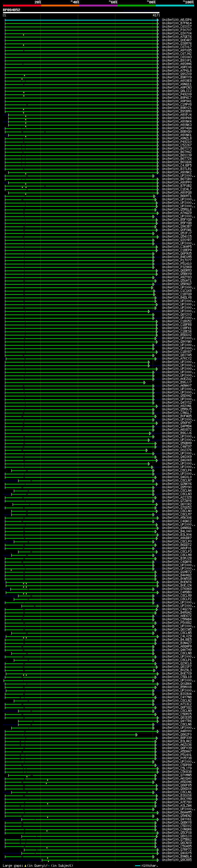Click the short alignment bar for UniRef100_B9GJJ7
The width and height of the screenshot is (197, 868).
click(75, 382)
